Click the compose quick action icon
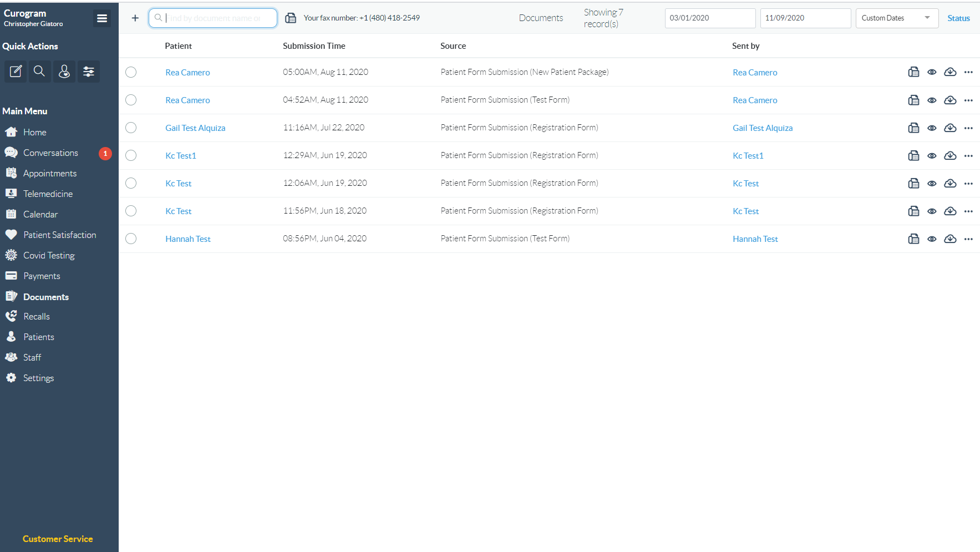 [16, 72]
